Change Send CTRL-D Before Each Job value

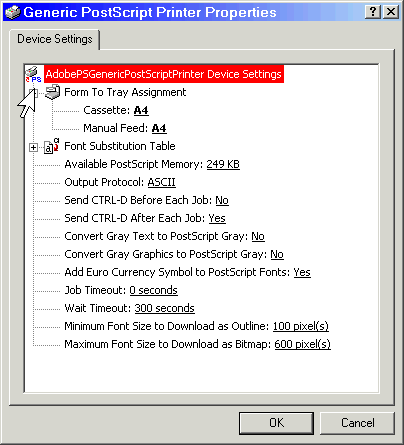click(x=222, y=200)
